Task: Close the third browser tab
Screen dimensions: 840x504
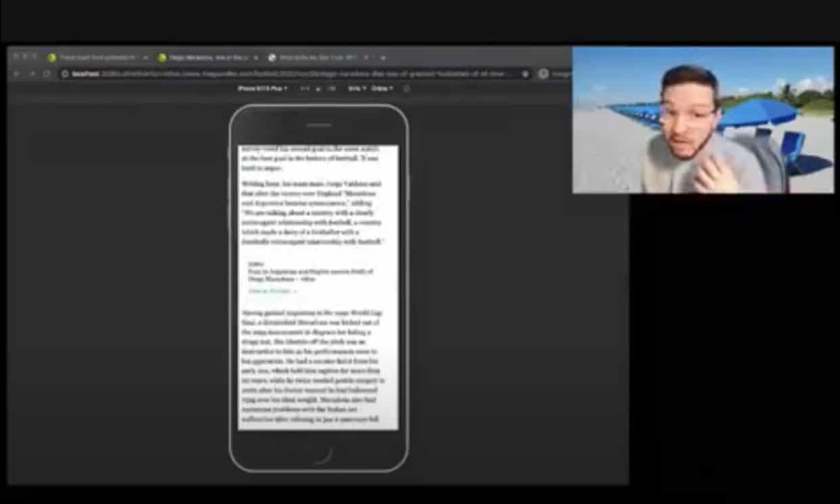Action: point(366,58)
